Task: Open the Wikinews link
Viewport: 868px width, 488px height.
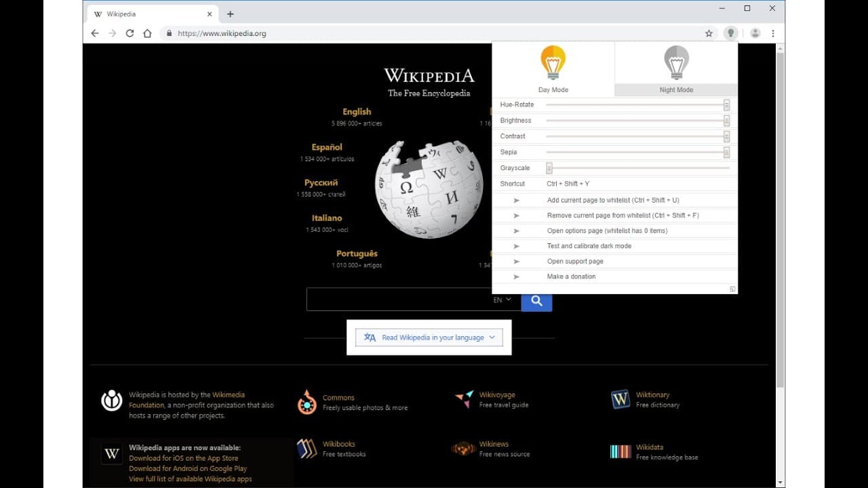Action: 494,444
